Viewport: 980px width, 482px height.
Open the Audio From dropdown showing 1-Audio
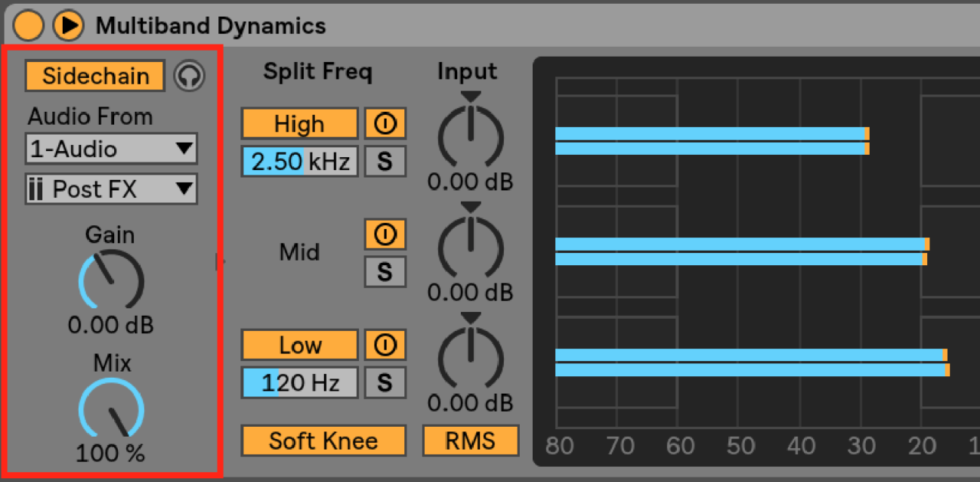[x=110, y=149]
